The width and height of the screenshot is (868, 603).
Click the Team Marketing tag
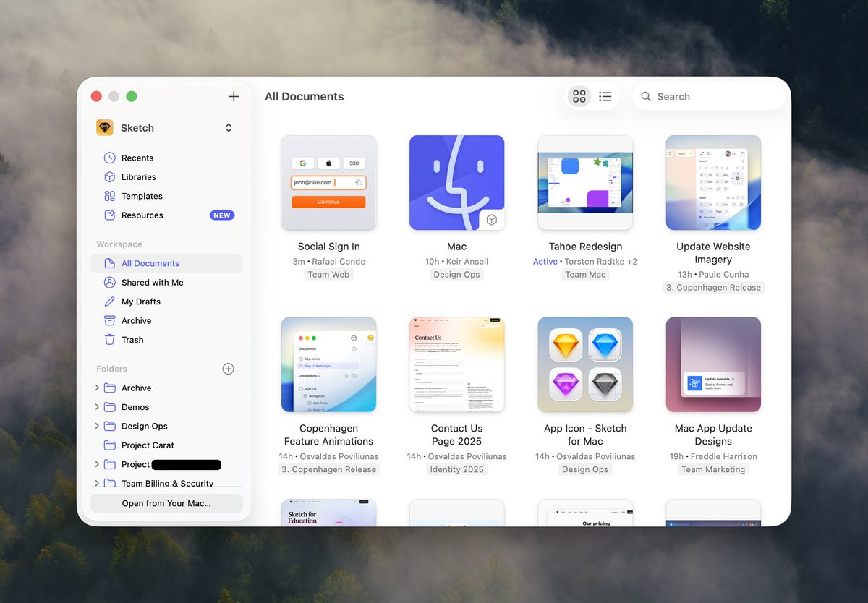click(713, 469)
